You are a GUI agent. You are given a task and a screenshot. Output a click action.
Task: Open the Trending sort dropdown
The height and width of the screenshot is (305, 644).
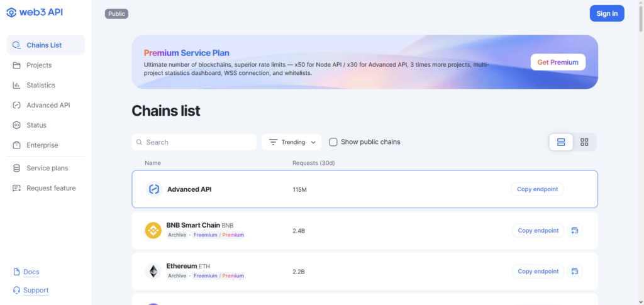(x=292, y=142)
